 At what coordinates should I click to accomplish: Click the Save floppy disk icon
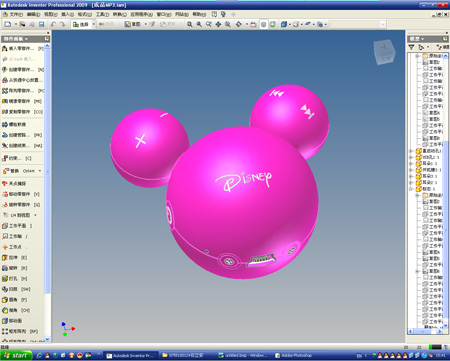click(42, 24)
